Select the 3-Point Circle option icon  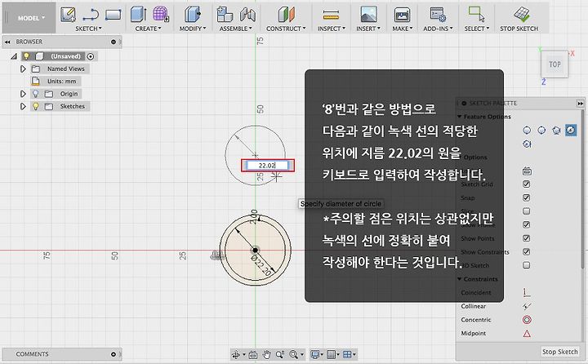coord(556,130)
